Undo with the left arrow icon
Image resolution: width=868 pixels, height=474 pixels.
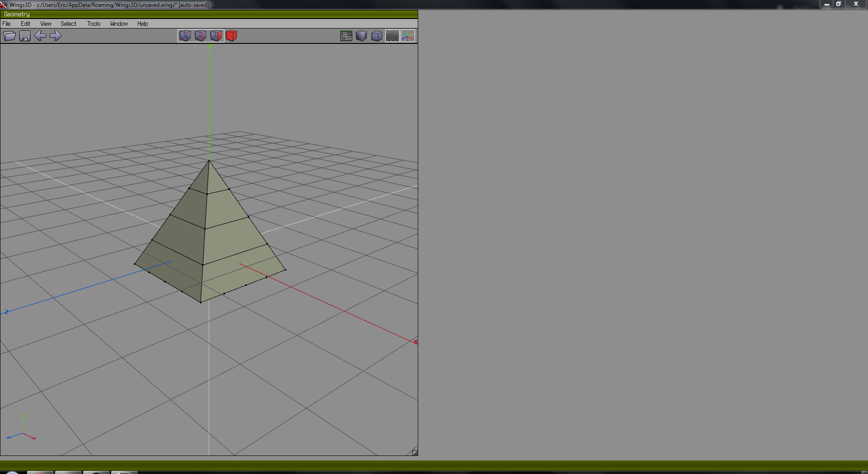click(40, 36)
